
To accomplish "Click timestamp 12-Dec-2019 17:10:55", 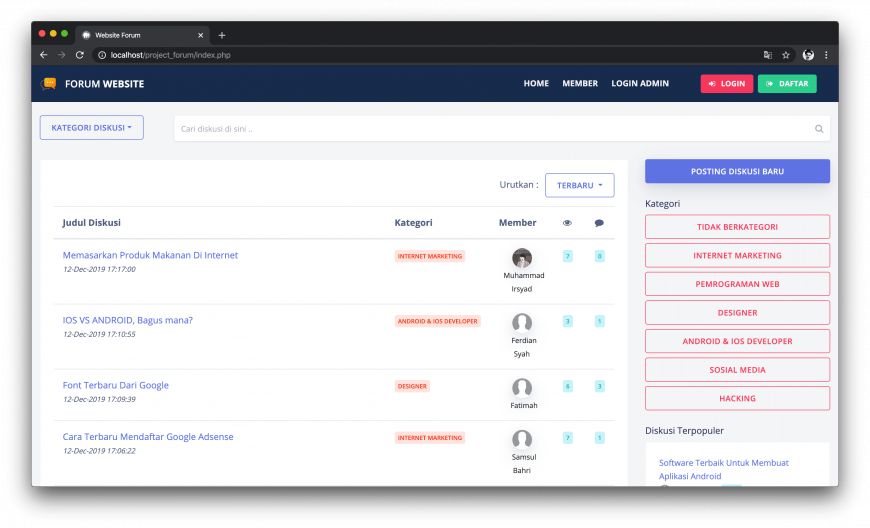I will coord(99,334).
